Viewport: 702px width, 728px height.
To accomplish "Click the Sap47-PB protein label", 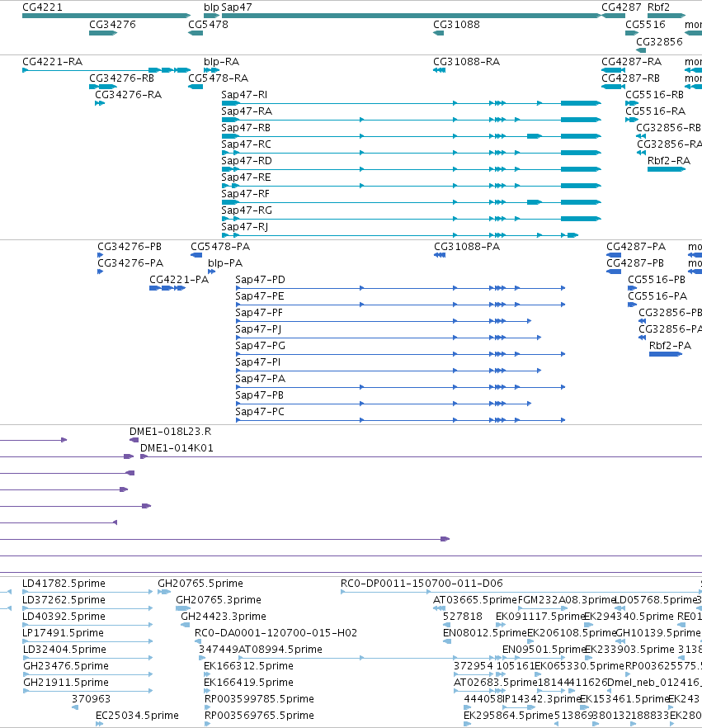I will point(259,395).
